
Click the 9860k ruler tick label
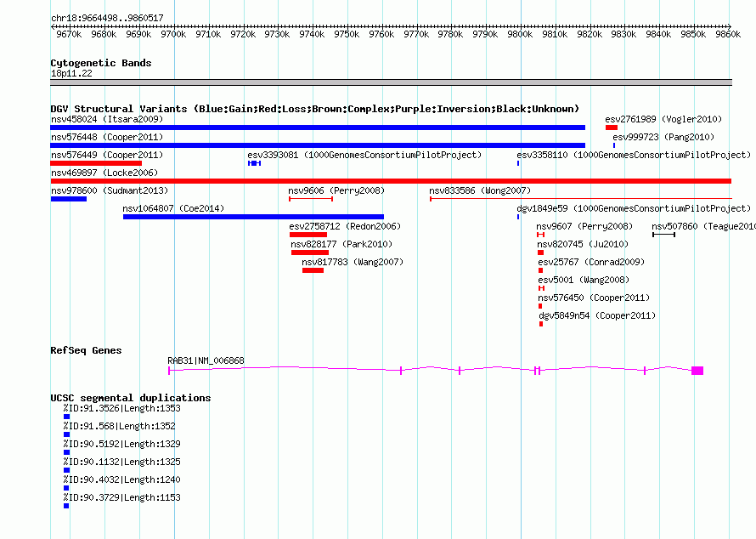click(x=728, y=34)
